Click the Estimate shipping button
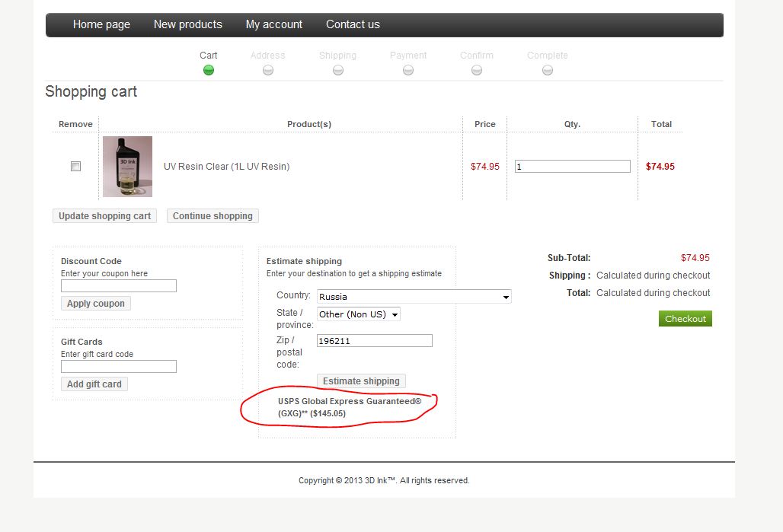The image size is (783, 532). (x=361, y=381)
